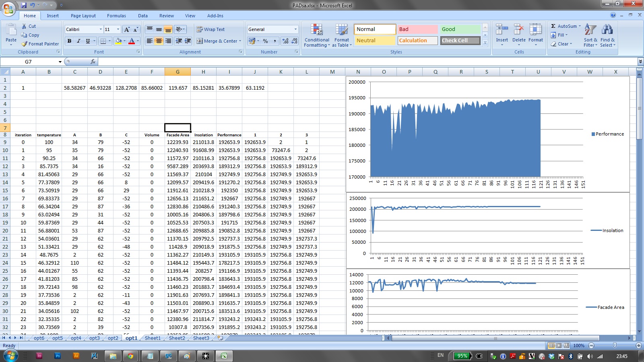
Task: Select the opt3 sheet tab
Action: click(95, 338)
